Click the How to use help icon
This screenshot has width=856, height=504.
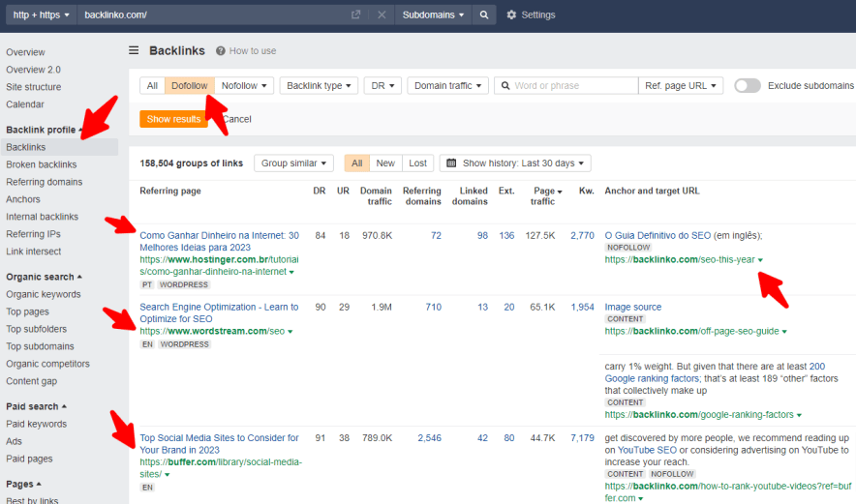point(221,51)
